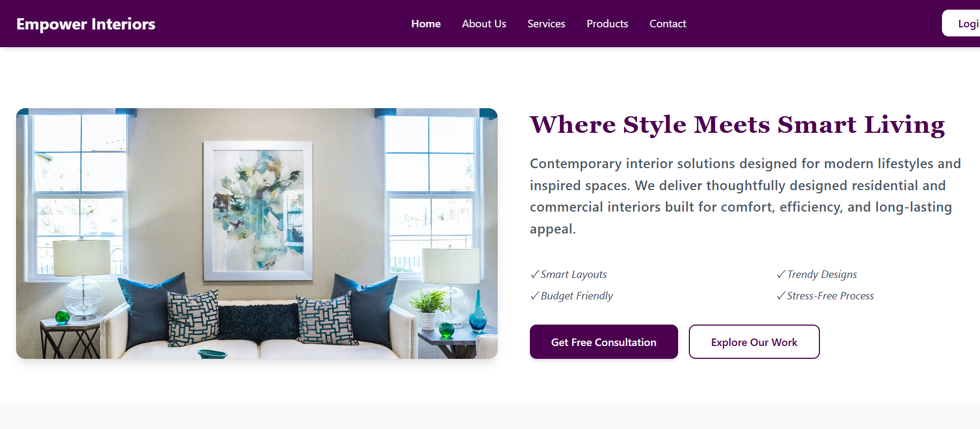The height and width of the screenshot is (429, 980).
Task: Click the Empower Interiors logo
Action: 86,24
